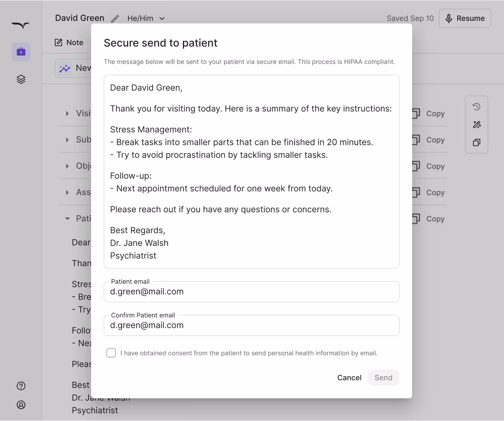Image resolution: width=504 pixels, height=421 pixels.
Task: Collapse the Assessment section chevron
Action: coord(67,192)
